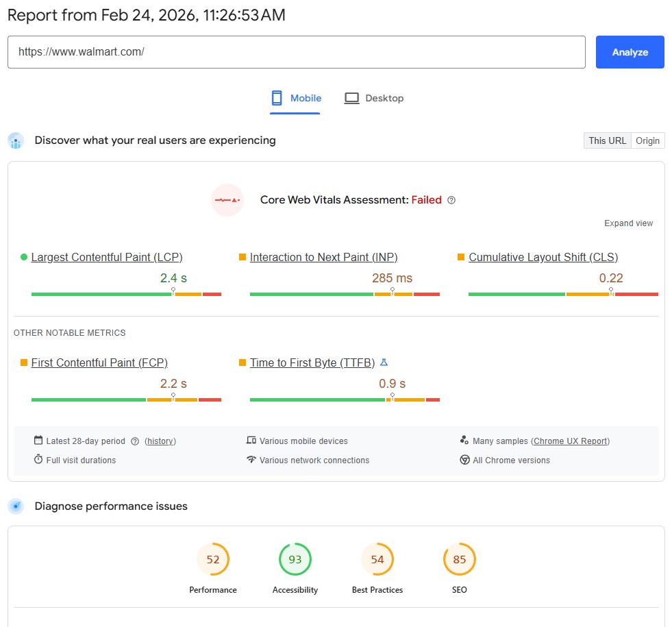Switch to the Desktop tab
The width and height of the screenshot is (672, 627).
click(374, 98)
